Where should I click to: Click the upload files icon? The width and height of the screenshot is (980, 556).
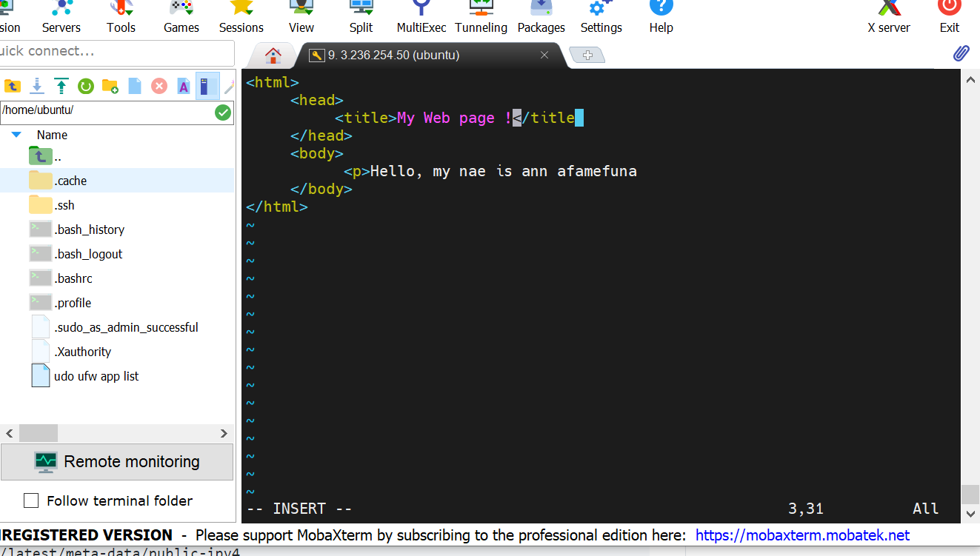[61, 87]
